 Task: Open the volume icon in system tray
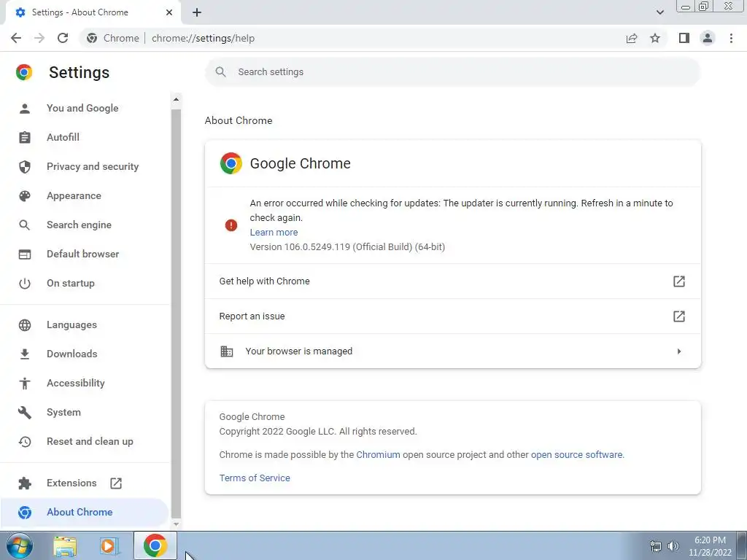(673, 546)
